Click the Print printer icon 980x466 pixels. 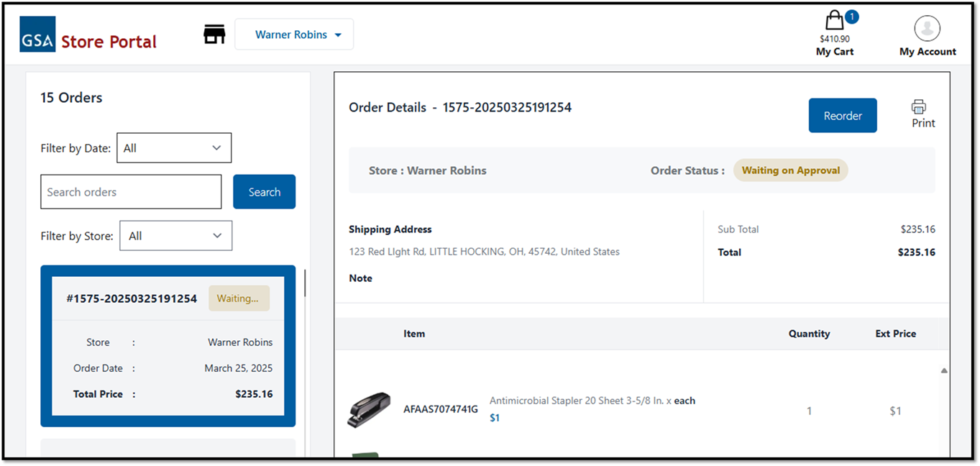[919, 107]
